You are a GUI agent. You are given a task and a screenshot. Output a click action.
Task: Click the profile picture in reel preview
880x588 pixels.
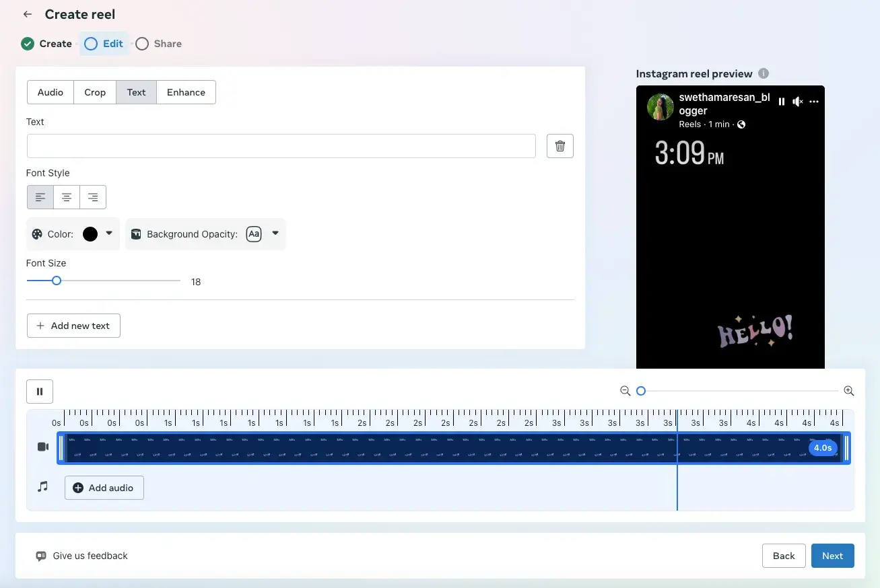pyautogui.click(x=661, y=107)
